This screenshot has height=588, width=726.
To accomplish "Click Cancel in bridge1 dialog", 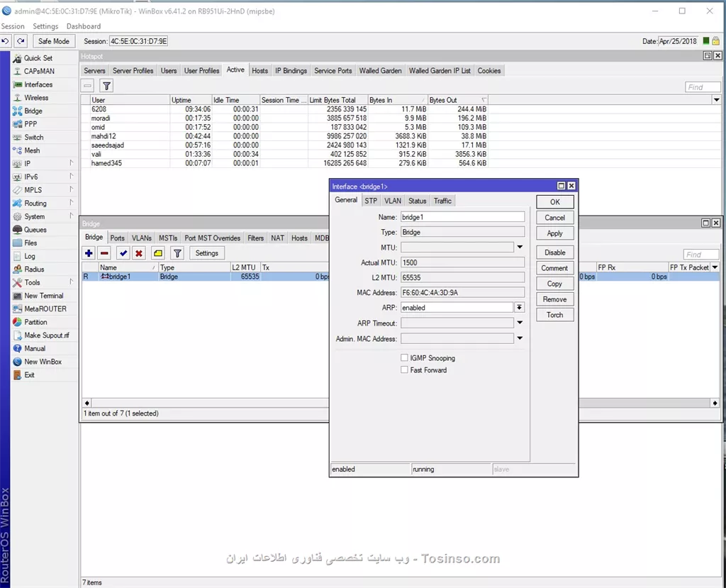I will coord(555,218).
